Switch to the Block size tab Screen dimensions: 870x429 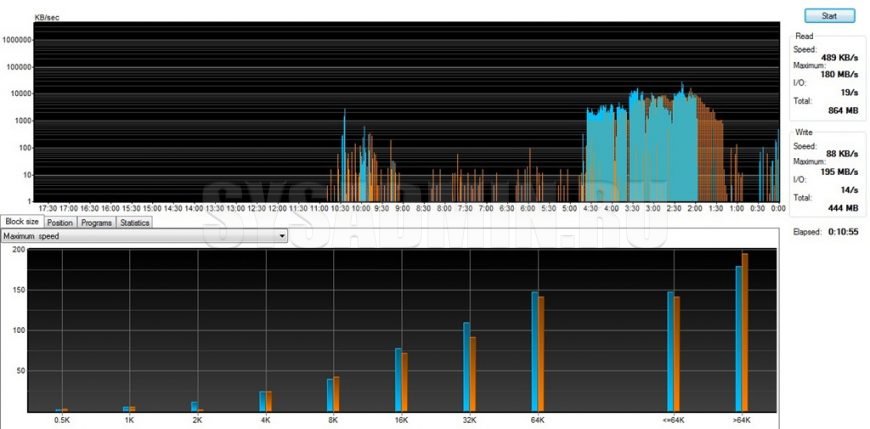tap(22, 222)
